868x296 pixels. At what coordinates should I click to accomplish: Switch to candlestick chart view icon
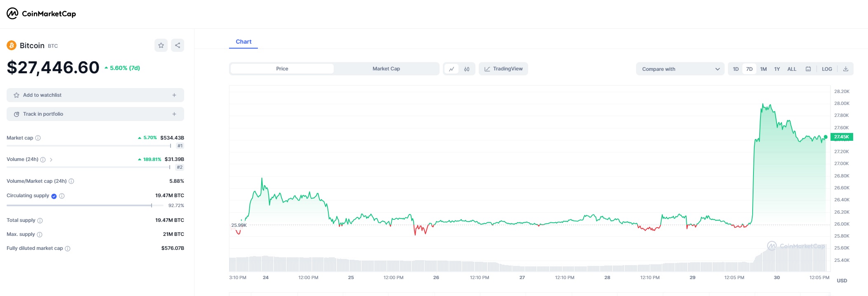coord(467,69)
